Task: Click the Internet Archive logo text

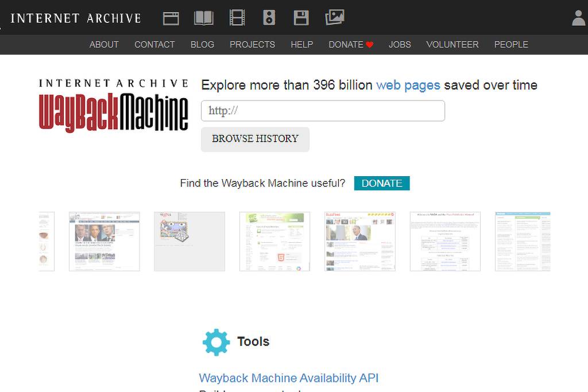Action: pyautogui.click(x=75, y=18)
